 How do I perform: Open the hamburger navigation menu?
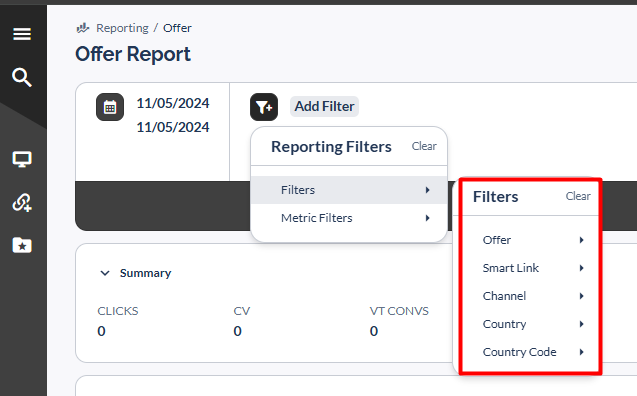[22, 34]
